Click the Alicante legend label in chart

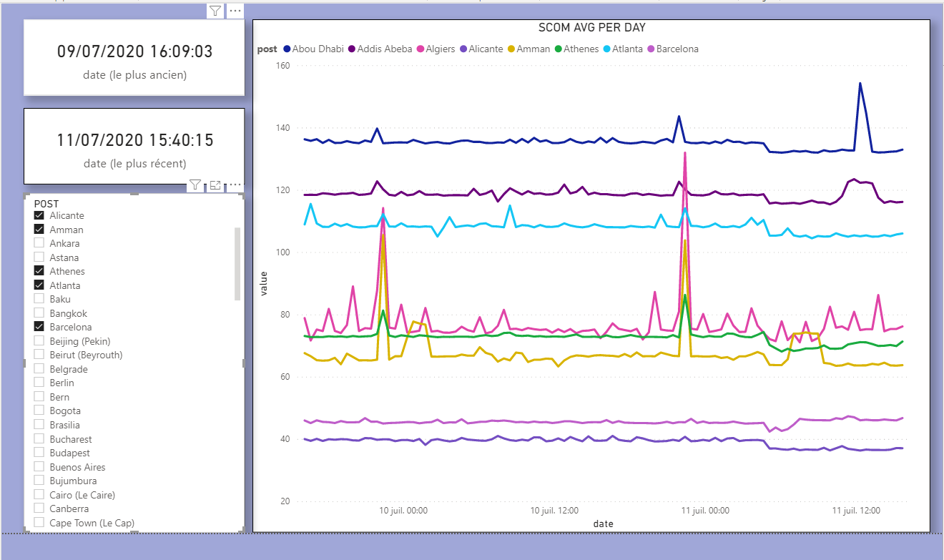click(x=486, y=49)
